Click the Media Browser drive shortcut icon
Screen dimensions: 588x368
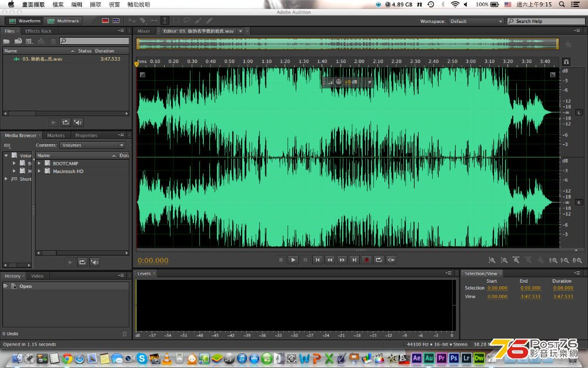tap(7, 145)
